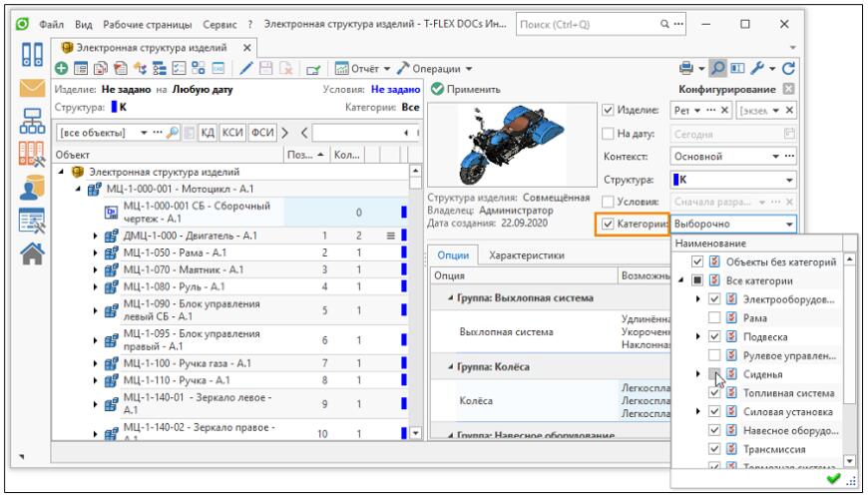Check the Рама category checkbox
Image resolution: width=868 pixels, height=498 pixels.
(x=714, y=317)
